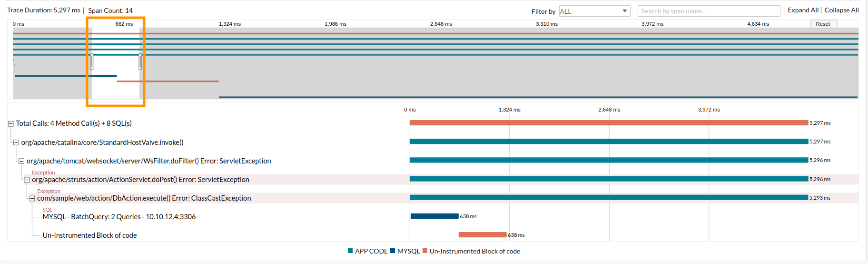This screenshot has height=264, width=868.
Task: Click the Expand All link
Action: pyautogui.click(x=803, y=10)
